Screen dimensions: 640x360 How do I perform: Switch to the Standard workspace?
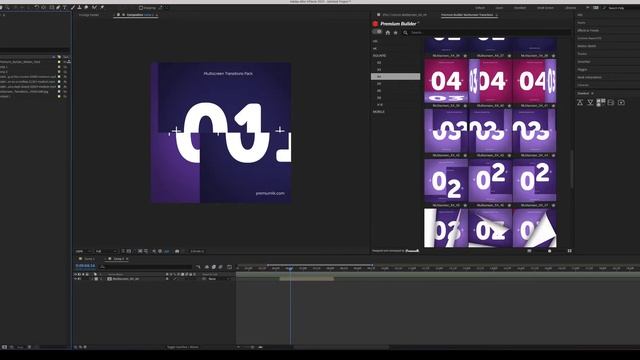(x=520, y=8)
